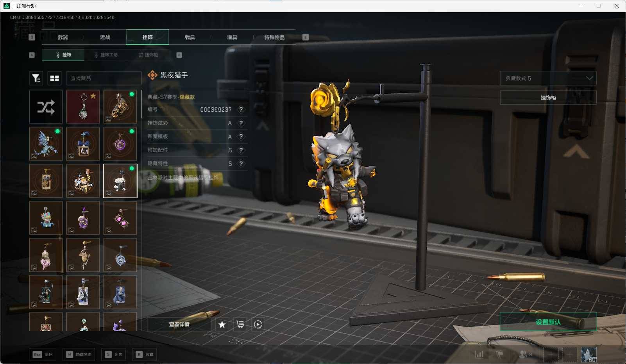The image size is (626, 364).
Task: Click the Esc 返回 button
Action: (x=43, y=354)
